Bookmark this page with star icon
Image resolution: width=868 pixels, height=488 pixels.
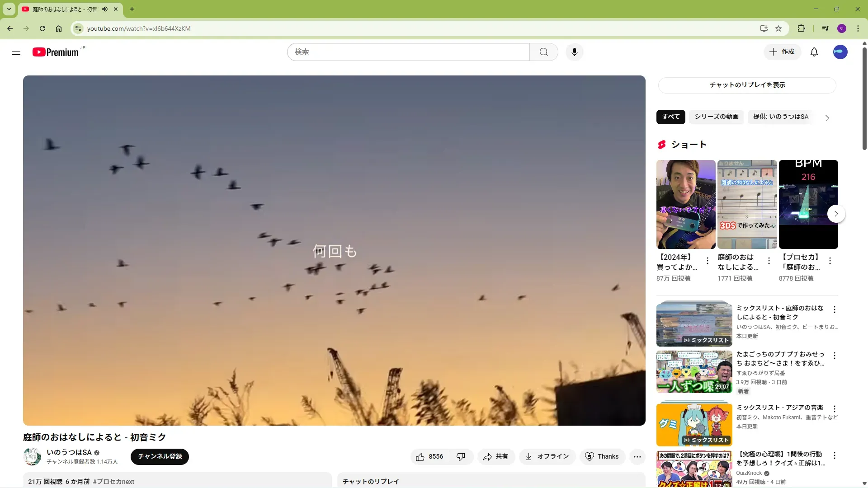pos(778,28)
